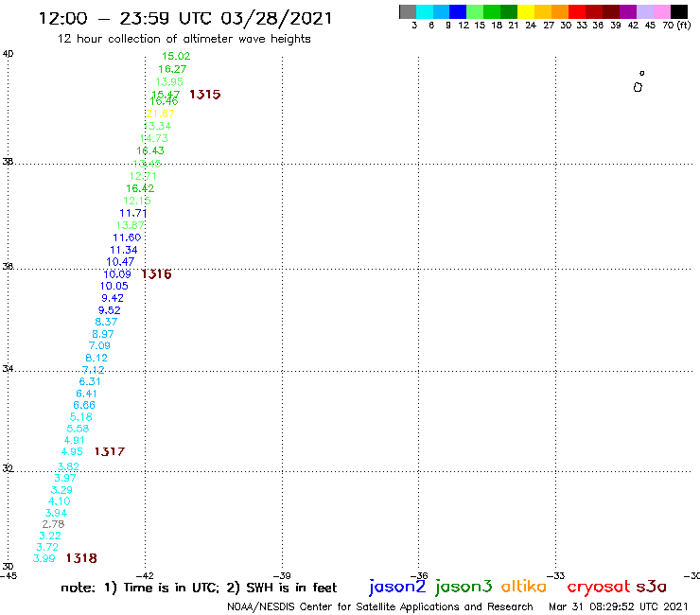Click the wave height value '6.31'

(90, 382)
